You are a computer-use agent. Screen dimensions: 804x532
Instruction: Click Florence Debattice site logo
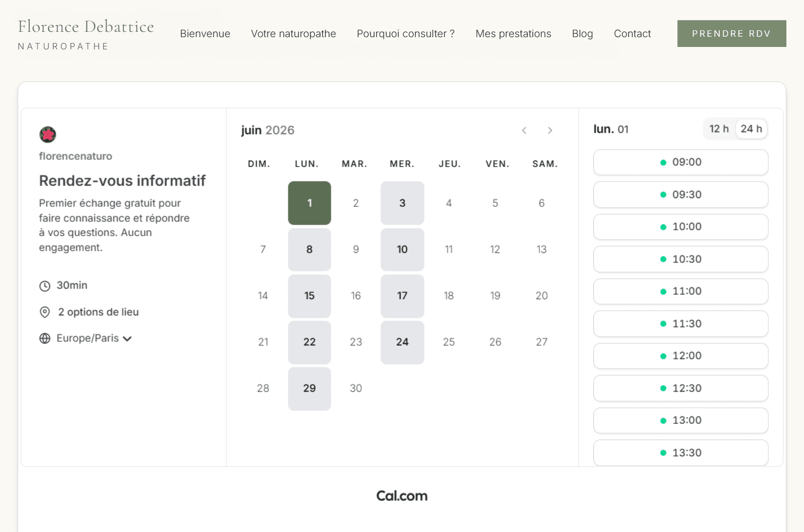(86, 34)
